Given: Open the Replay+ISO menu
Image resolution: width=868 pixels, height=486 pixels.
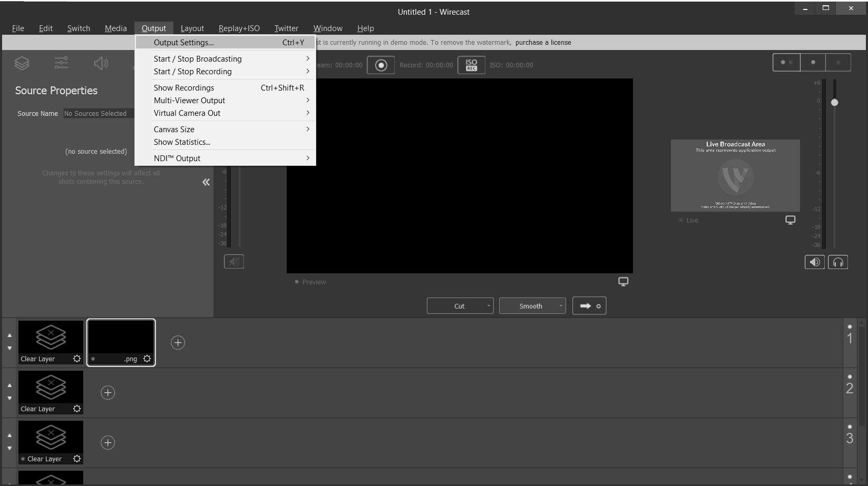Looking at the screenshot, I should click(x=239, y=28).
